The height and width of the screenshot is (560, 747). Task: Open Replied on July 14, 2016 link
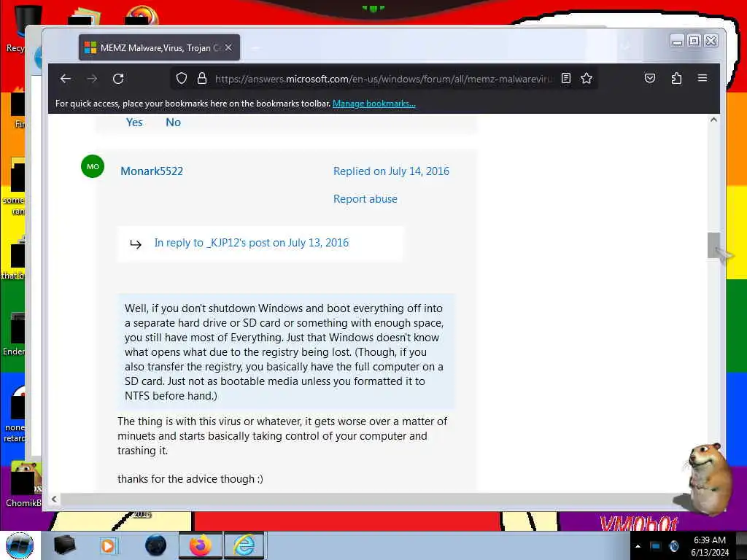391,171
